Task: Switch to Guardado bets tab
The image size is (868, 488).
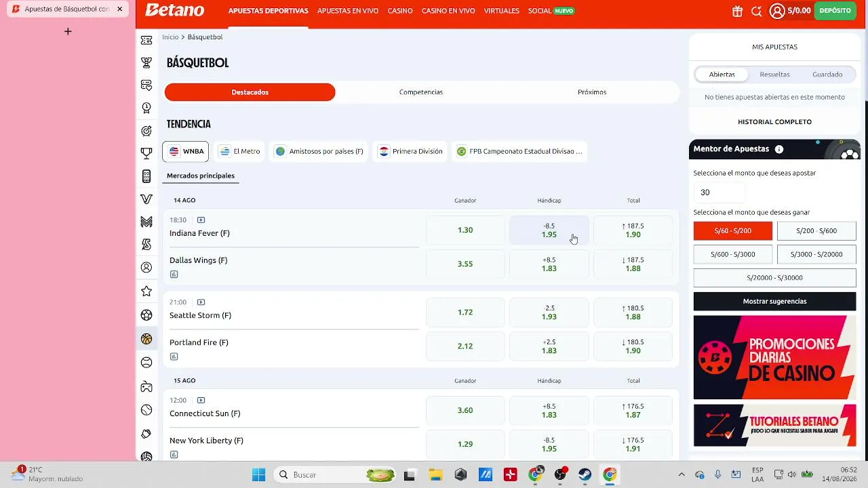Action: coord(827,75)
